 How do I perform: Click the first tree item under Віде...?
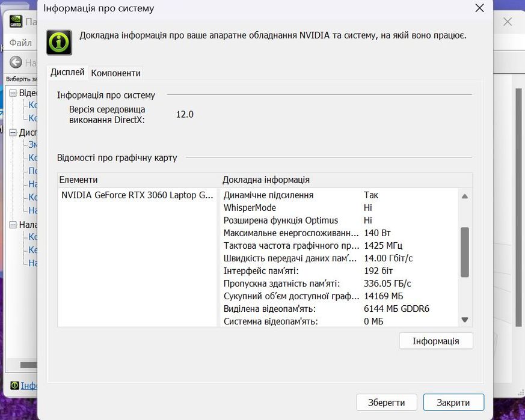pos(32,105)
